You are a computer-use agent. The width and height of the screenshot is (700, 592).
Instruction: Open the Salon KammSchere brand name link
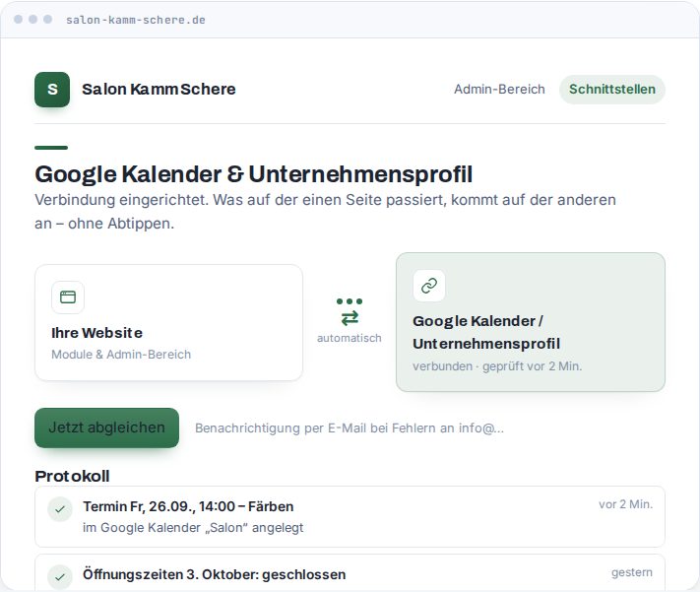click(x=159, y=90)
